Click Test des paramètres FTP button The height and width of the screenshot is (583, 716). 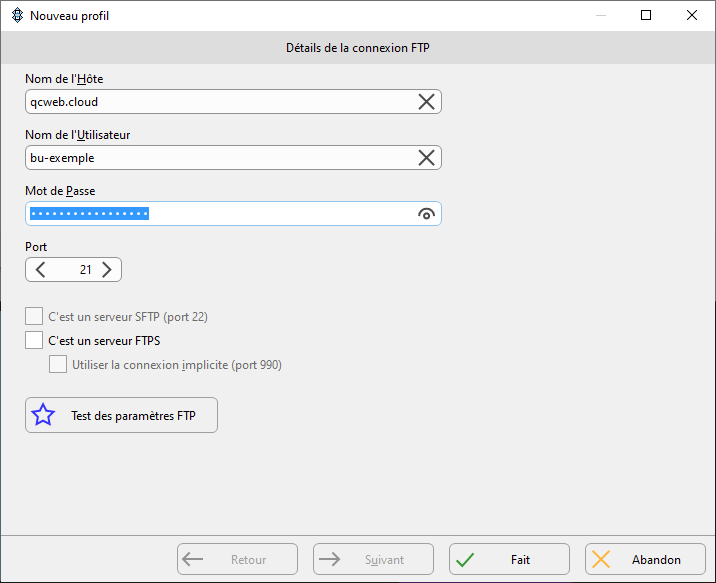tap(121, 415)
